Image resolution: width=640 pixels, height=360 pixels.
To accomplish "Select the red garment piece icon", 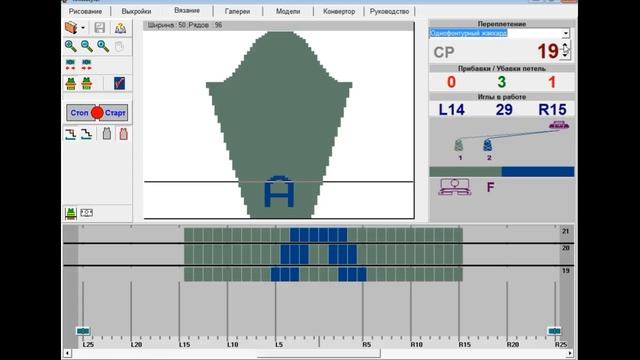I will (123, 134).
